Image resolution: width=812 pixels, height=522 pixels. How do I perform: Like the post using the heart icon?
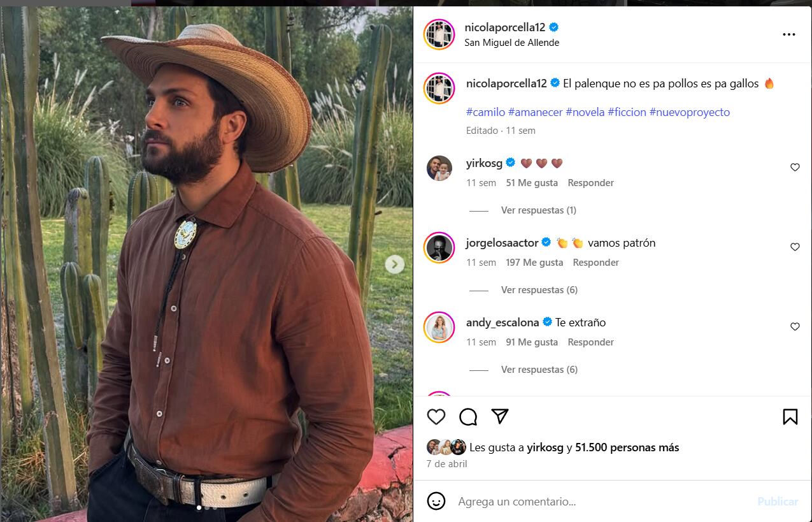tap(436, 416)
